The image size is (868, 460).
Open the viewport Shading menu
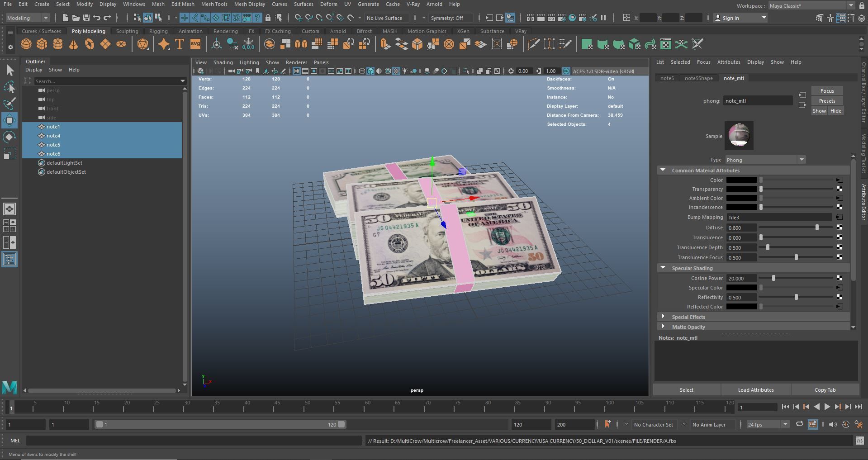click(x=223, y=62)
